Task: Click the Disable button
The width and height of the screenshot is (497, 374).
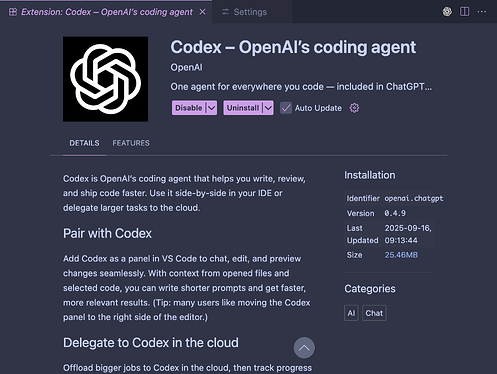Action: tap(189, 108)
